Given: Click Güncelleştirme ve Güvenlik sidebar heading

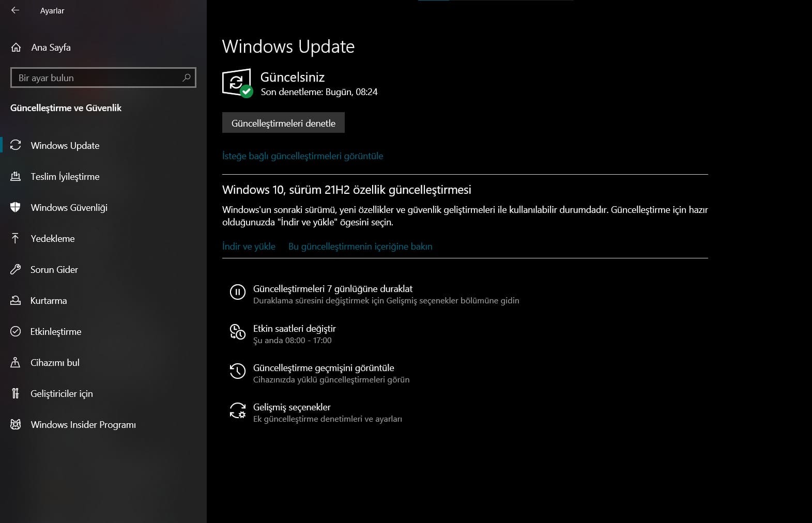Looking at the screenshot, I should point(66,108).
